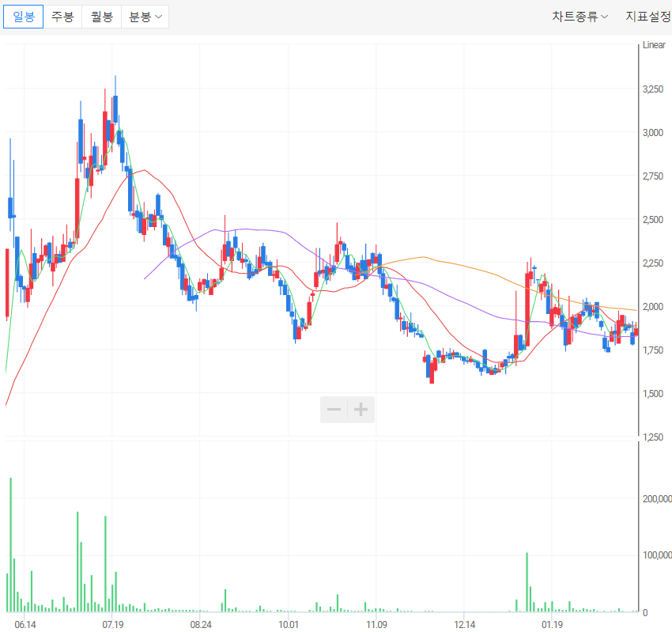Viewport: 672px width, 632px height.
Task: Click the 3,250 price axis label
Action: [x=653, y=89]
